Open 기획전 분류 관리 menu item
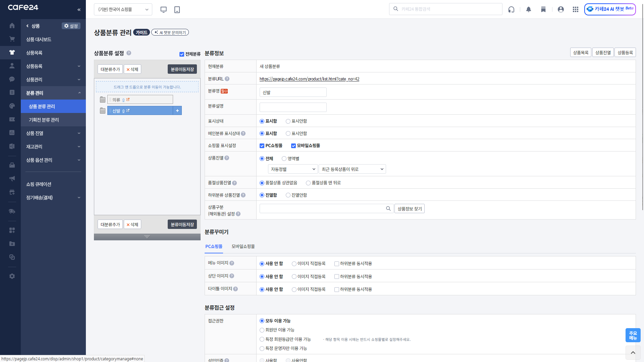The image size is (644, 362). (44, 120)
